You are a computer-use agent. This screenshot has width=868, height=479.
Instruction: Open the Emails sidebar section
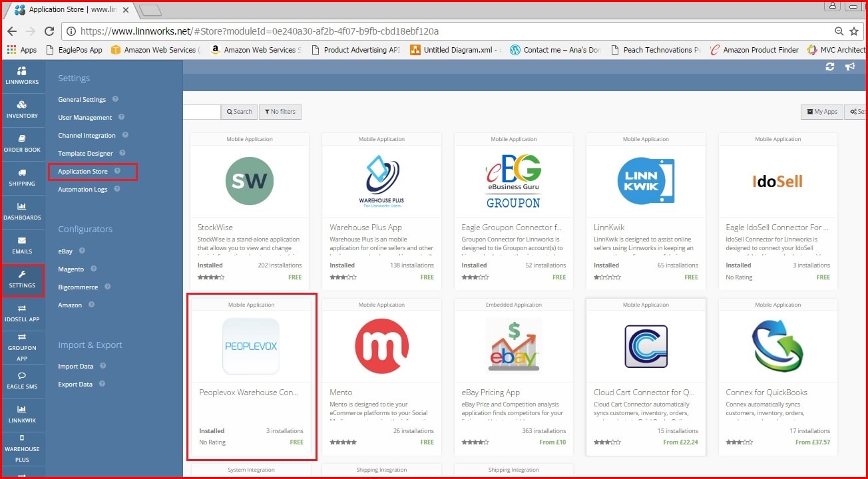pos(22,245)
